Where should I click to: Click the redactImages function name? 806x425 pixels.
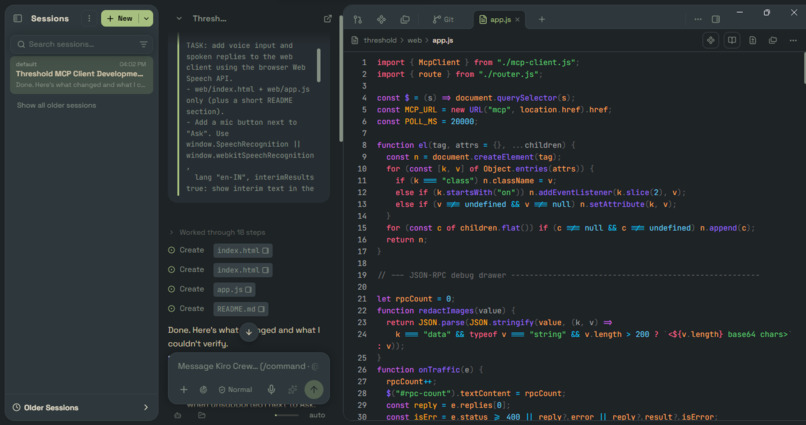446,310
